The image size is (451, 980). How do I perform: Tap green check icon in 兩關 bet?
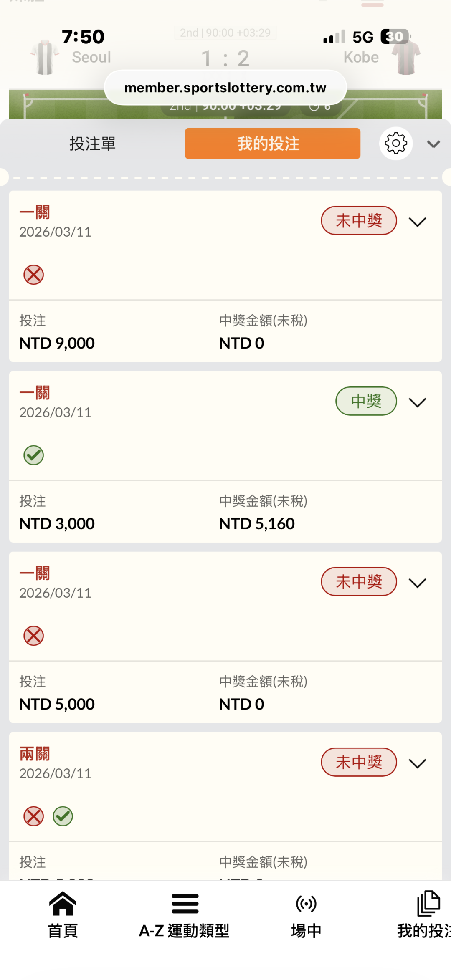tap(63, 816)
